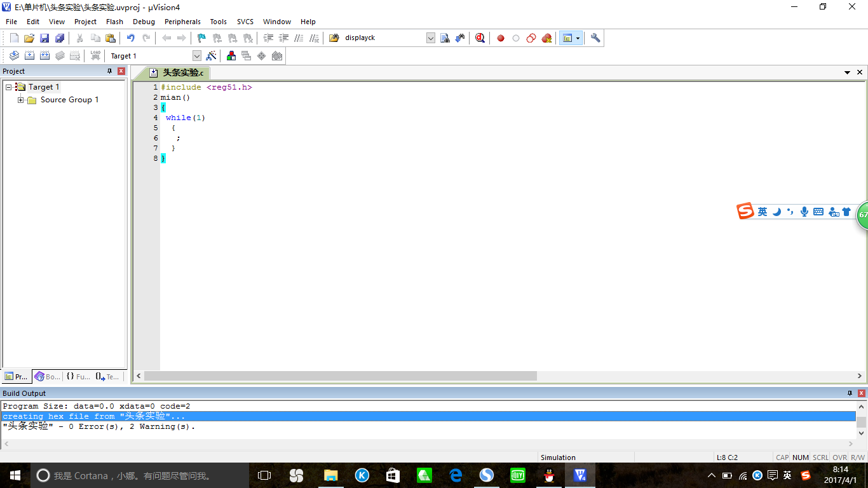Show hidden system tray icons
The image size is (868, 488).
point(712,475)
